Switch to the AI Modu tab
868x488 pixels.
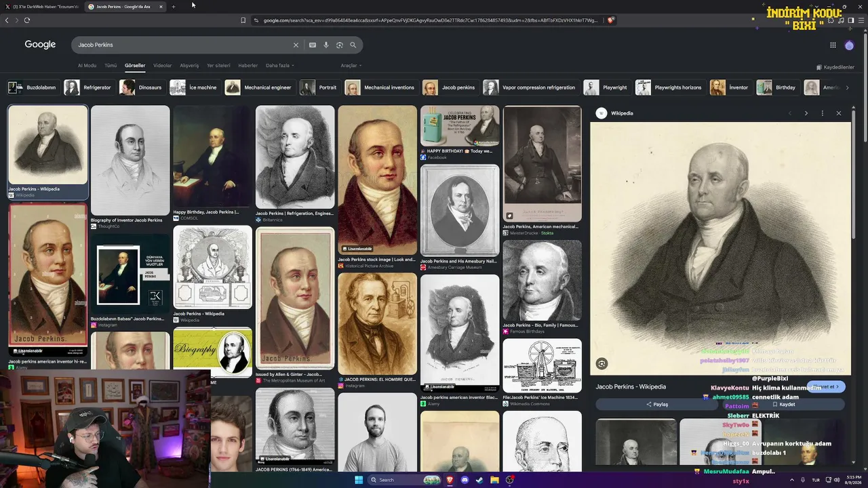tap(87, 66)
